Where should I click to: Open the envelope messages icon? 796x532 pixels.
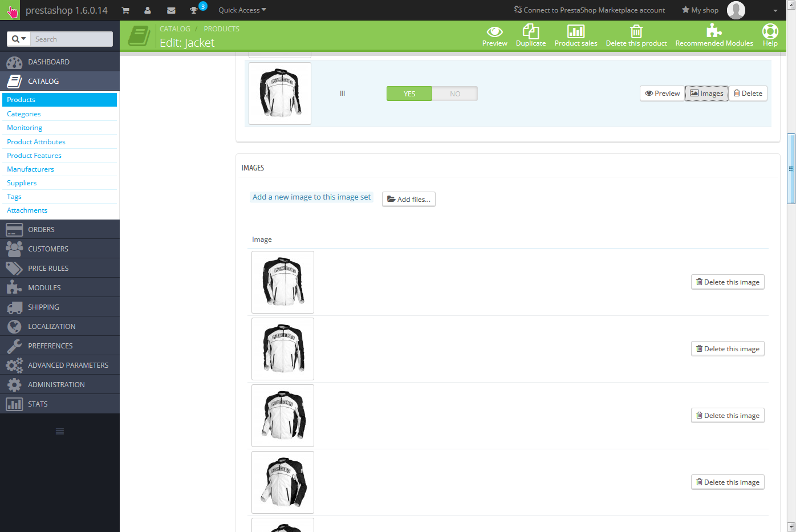pyautogui.click(x=171, y=10)
